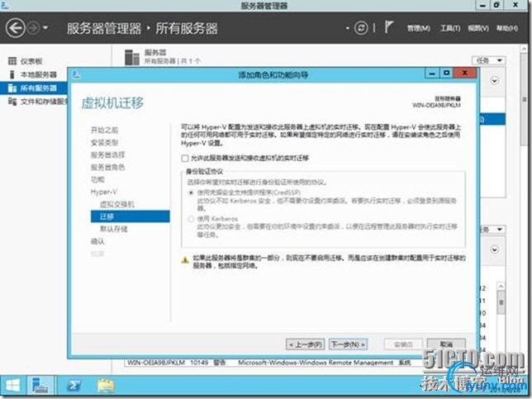Viewport: 532px width, 399px height.
Task: Click the servers tile icon beside 服务器 heading
Action: point(132,57)
